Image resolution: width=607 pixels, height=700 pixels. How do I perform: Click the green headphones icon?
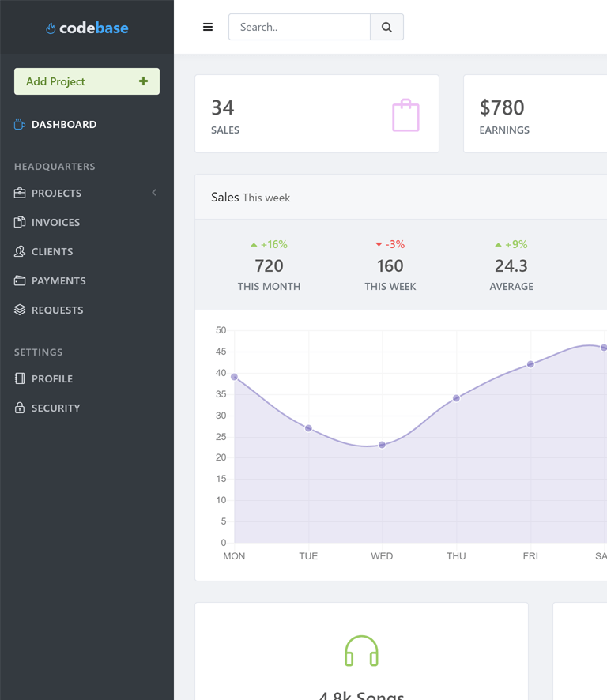(x=361, y=651)
